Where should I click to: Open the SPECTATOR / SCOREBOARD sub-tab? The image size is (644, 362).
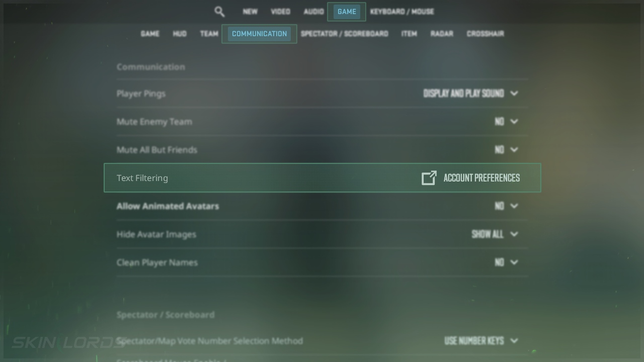point(345,34)
